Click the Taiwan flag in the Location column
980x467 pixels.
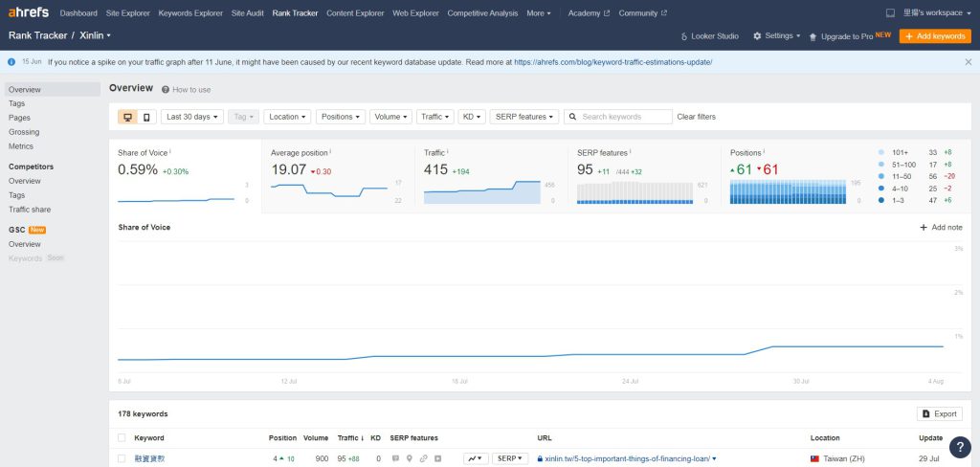[x=815, y=458]
